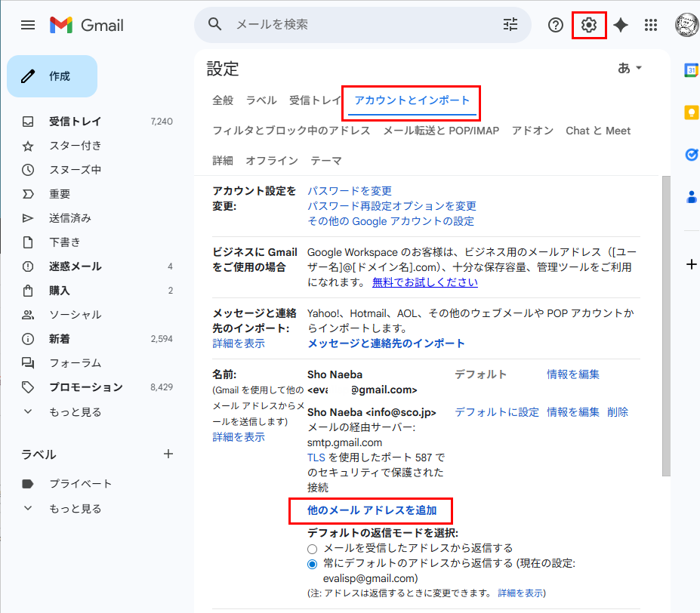
Task: Click the Gemini sparkle icon
Action: pyautogui.click(x=621, y=25)
